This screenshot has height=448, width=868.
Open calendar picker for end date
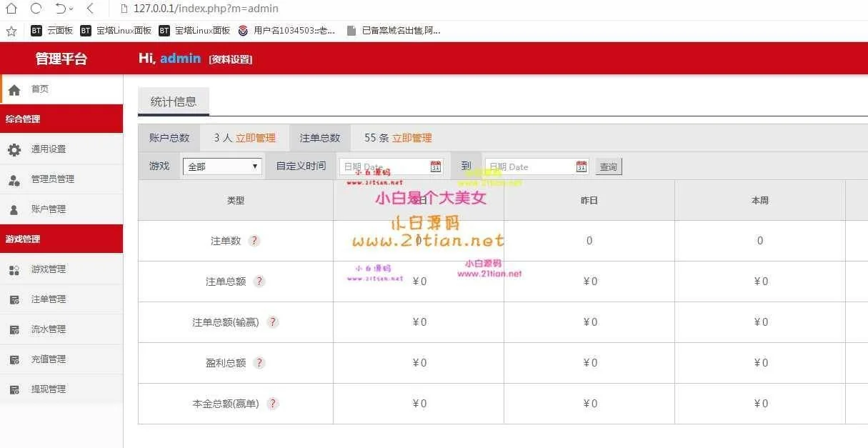click(x=582, y=166)
